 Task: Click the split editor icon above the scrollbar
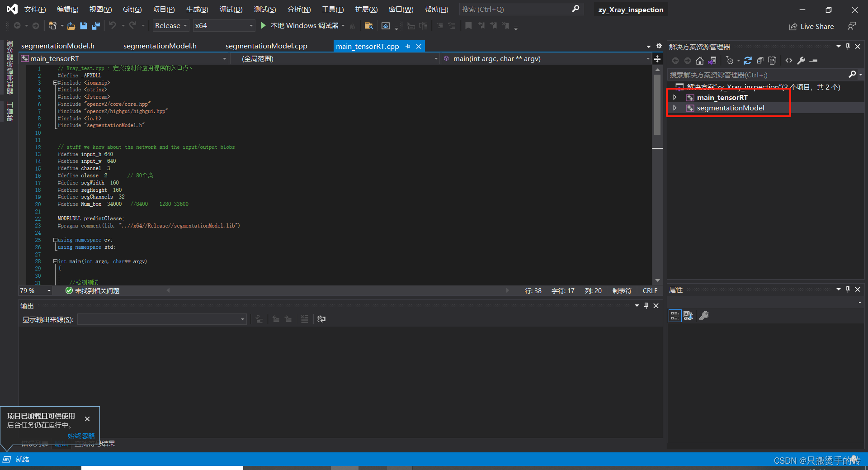click(x=657, y=59)
